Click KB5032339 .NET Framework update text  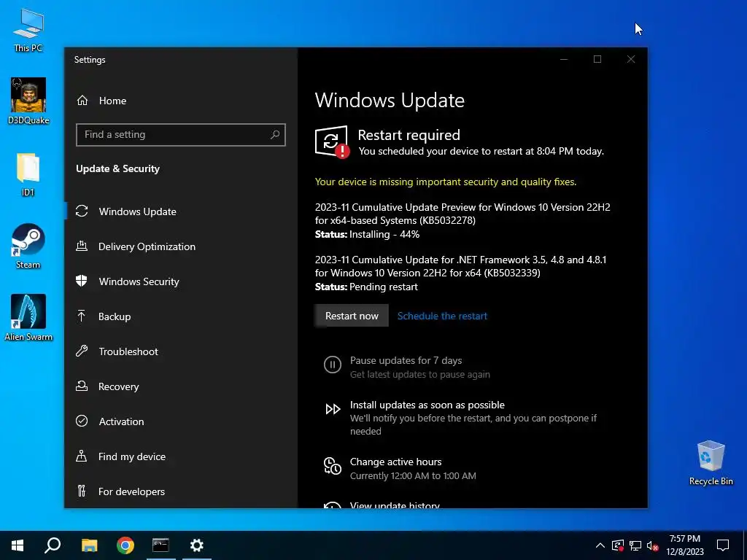[461, 266]
